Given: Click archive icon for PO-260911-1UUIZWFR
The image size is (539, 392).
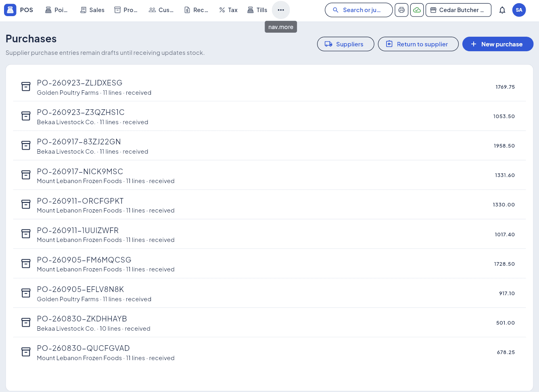Looking at the screenshot, I should tap(26, 234).
